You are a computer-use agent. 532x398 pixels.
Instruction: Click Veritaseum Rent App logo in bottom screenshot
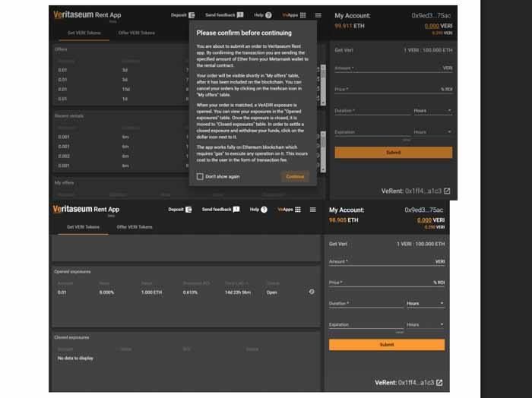tap(86, 209)
